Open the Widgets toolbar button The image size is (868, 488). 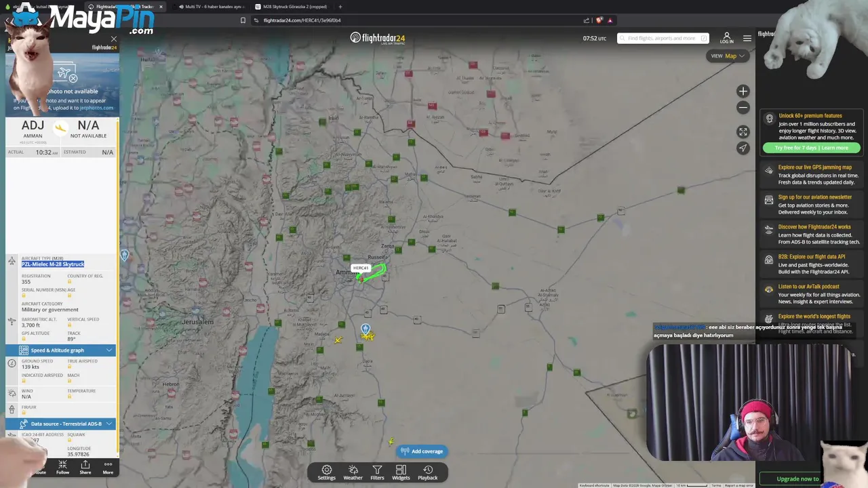(x=401, y=472)
